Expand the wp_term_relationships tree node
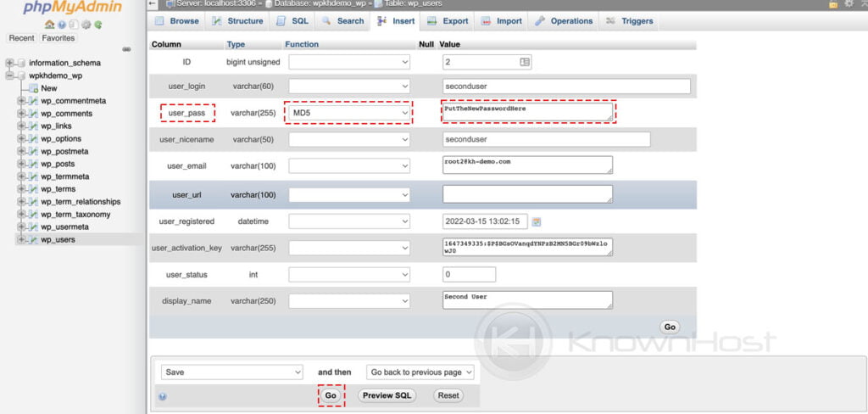This screenshot has height=414, width=868. [x=21, y=202]
